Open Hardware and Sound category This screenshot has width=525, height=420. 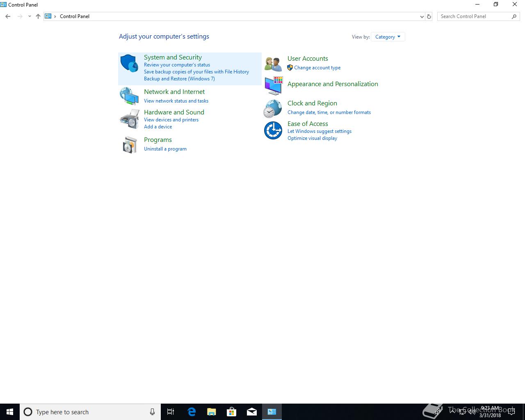coord(174,112)
